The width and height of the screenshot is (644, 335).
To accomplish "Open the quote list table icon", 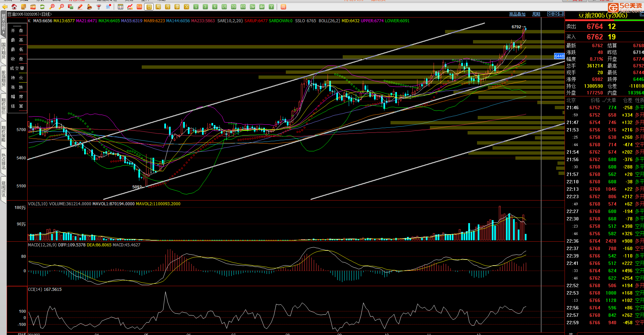I will (x=121, y=7).
